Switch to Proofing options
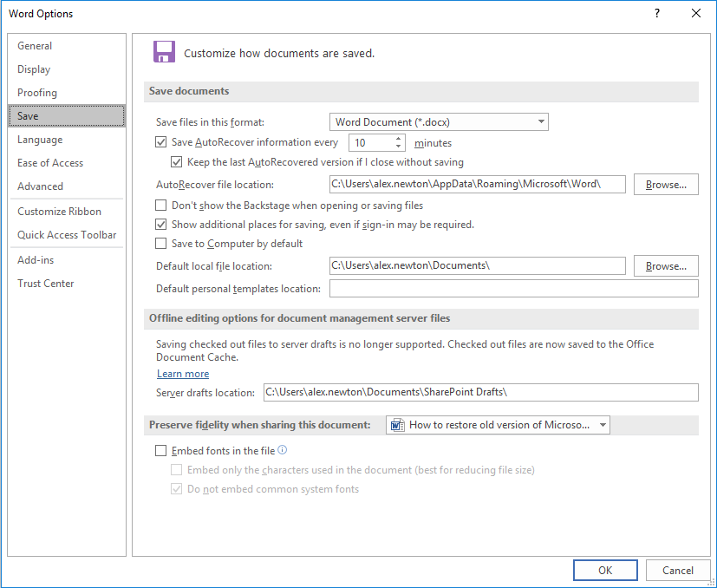The height and width of the screenshot is (588, 717). pyautogui.click(x=67, y=93)
